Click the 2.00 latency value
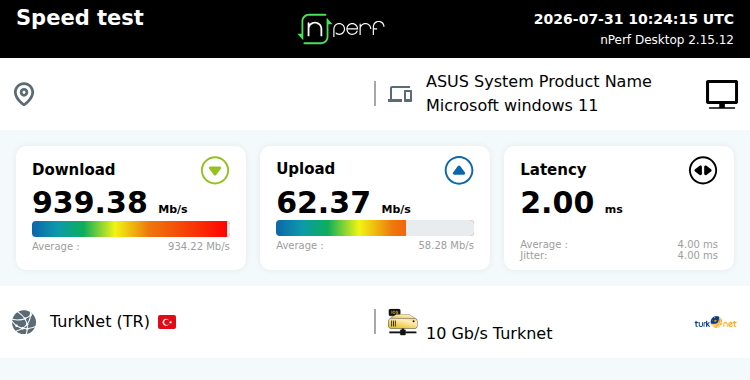 [557, 202]
